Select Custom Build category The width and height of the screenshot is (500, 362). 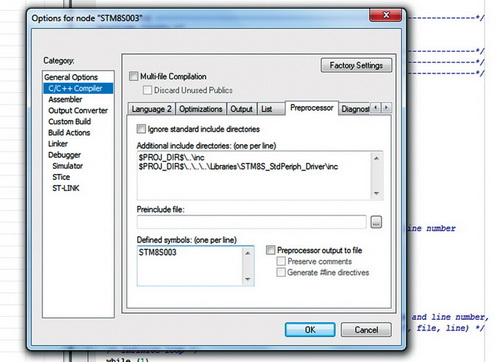69,121
